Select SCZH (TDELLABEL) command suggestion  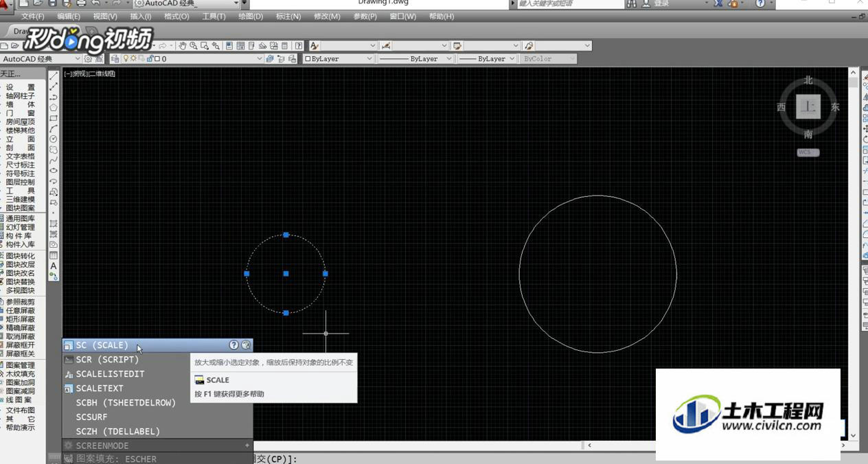click(x=157, y=432)
